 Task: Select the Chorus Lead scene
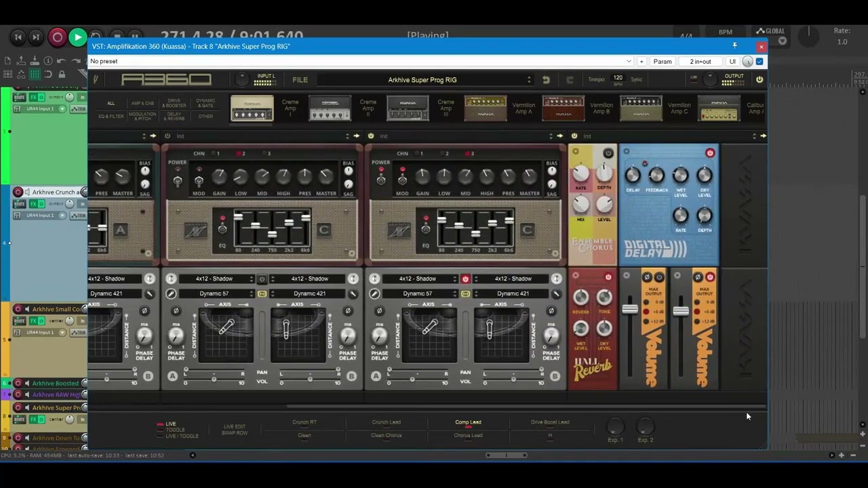[x=468, y=435]
